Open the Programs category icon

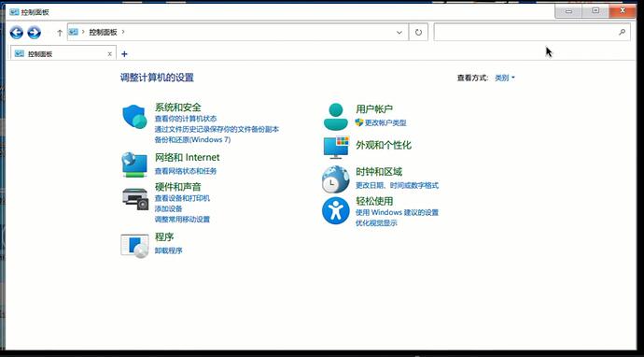pos(134,246)
